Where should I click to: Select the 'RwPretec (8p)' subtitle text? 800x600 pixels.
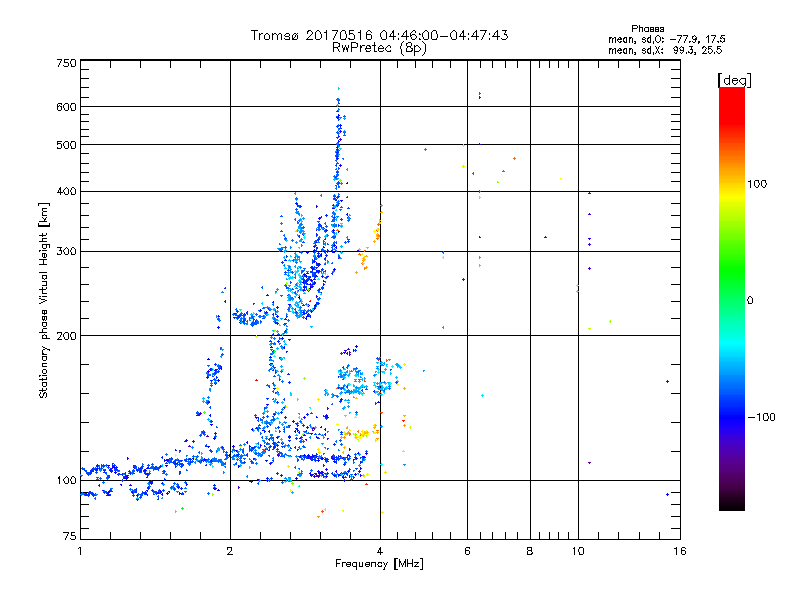pos(379,48)
